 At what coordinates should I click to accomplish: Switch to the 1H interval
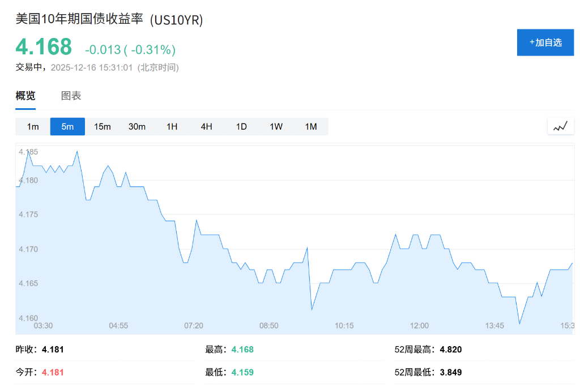coord(172,126)
